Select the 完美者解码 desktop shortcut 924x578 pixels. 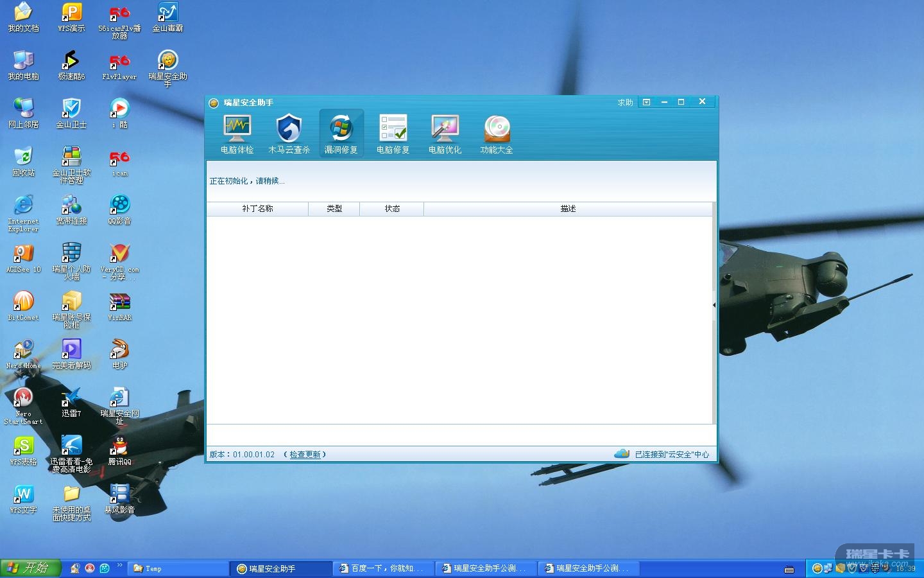coord(71,355)
